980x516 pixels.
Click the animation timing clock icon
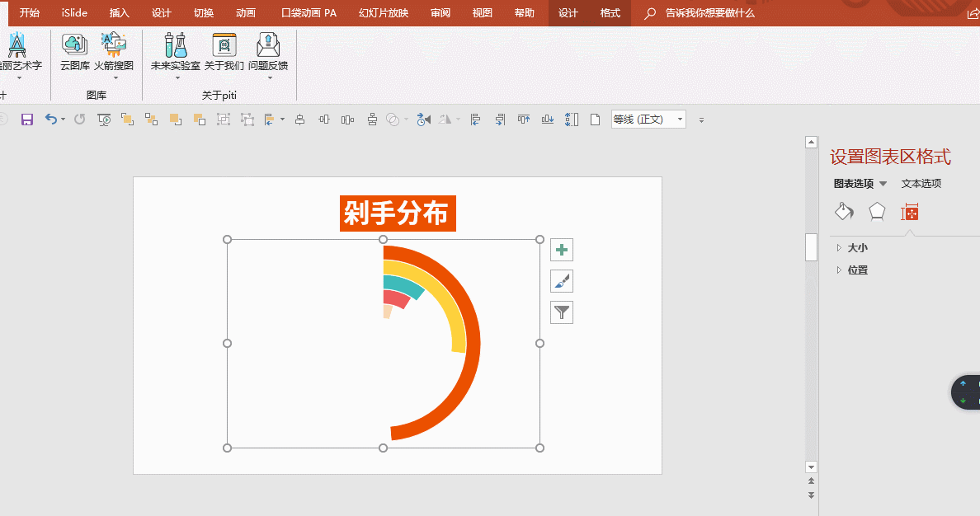tap(424, 120)
